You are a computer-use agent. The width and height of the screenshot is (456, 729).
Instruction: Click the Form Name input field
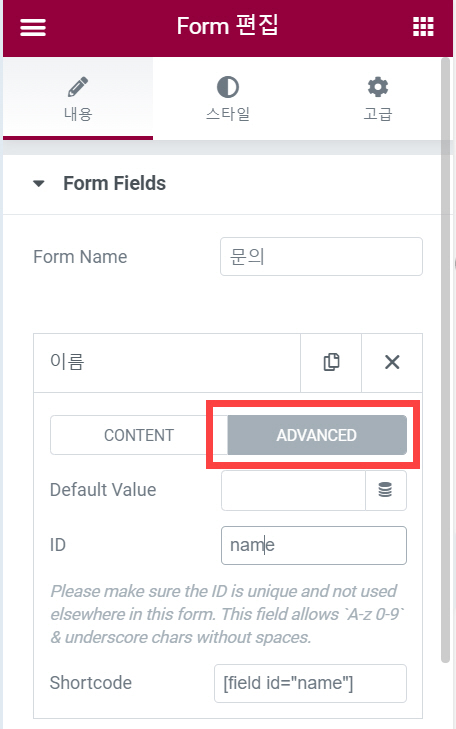click(321, 257)
